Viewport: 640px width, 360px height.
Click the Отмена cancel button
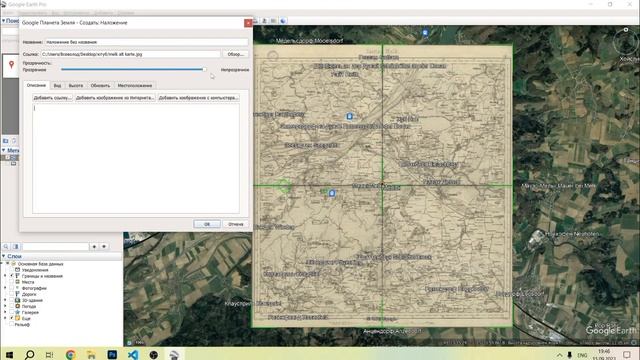[x=236, y=224]
